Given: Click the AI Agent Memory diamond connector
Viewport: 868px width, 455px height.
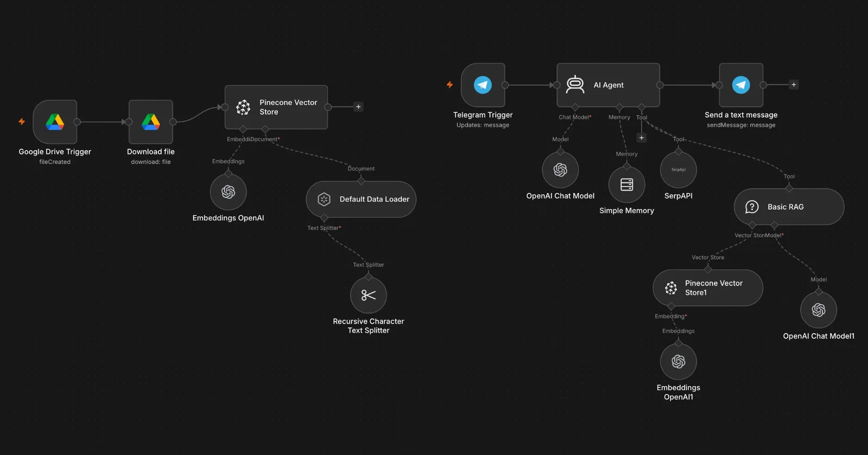Looking at the screenshot, I should (620, 107).
